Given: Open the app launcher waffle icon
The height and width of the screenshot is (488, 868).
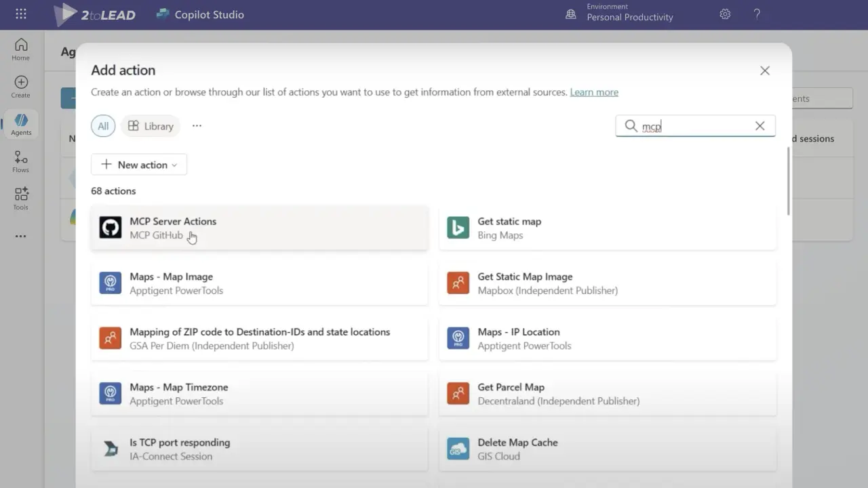Looking at the screenshot, I should click(21, 14).
